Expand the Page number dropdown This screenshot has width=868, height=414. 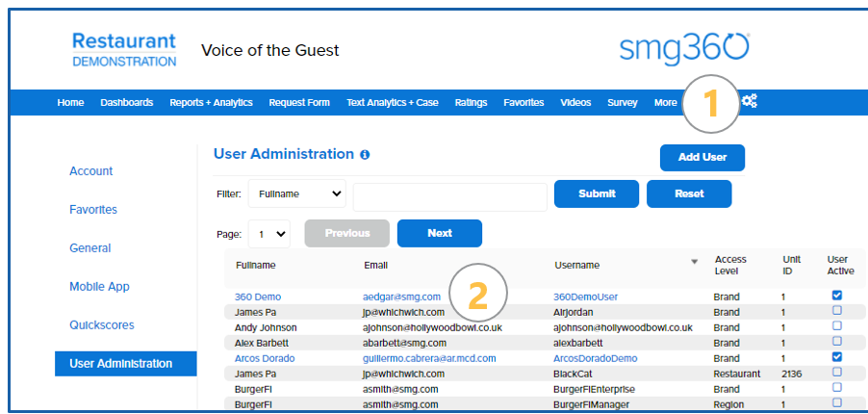click(x=268, y=233)
